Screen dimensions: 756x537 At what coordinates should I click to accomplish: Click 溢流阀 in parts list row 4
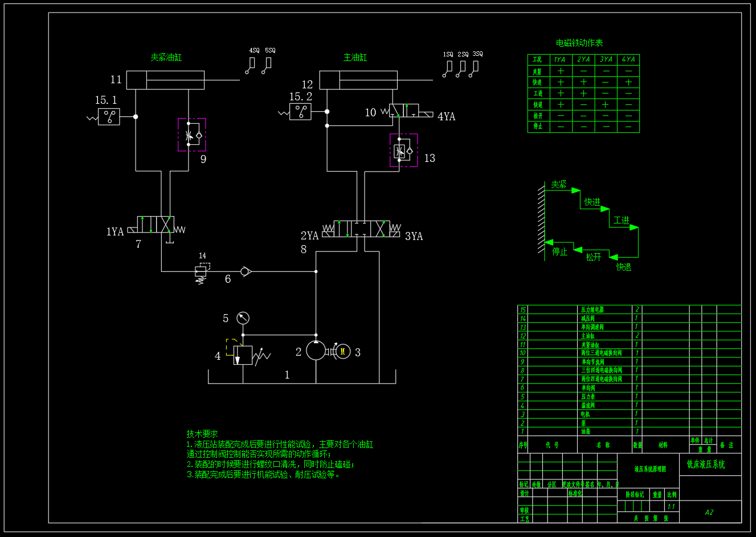coord(588,405)
